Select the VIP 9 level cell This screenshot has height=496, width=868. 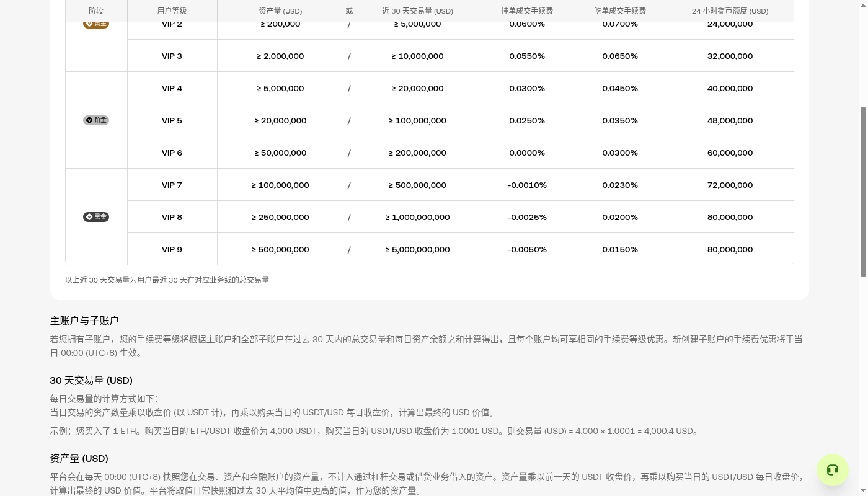pos(172,249)
